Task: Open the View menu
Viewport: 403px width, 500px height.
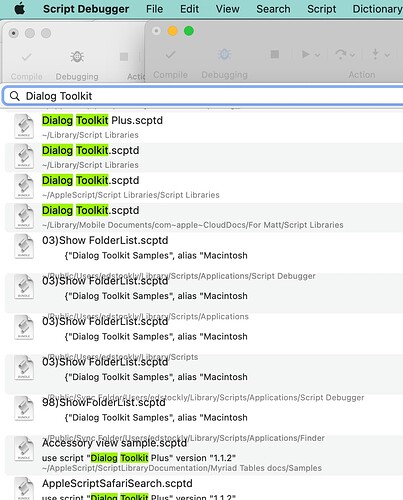Action: (x=227, y=9)
